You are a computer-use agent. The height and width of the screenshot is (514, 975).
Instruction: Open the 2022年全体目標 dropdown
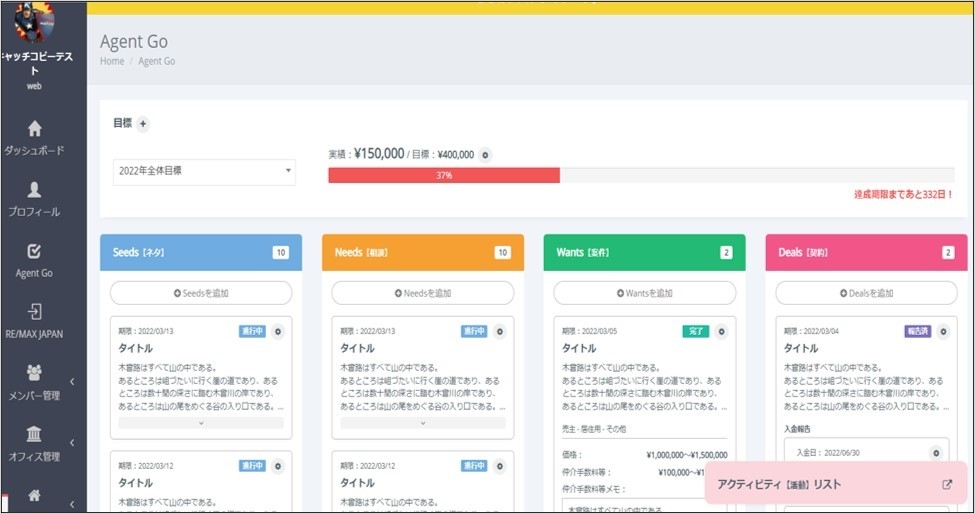pos(204,171)
